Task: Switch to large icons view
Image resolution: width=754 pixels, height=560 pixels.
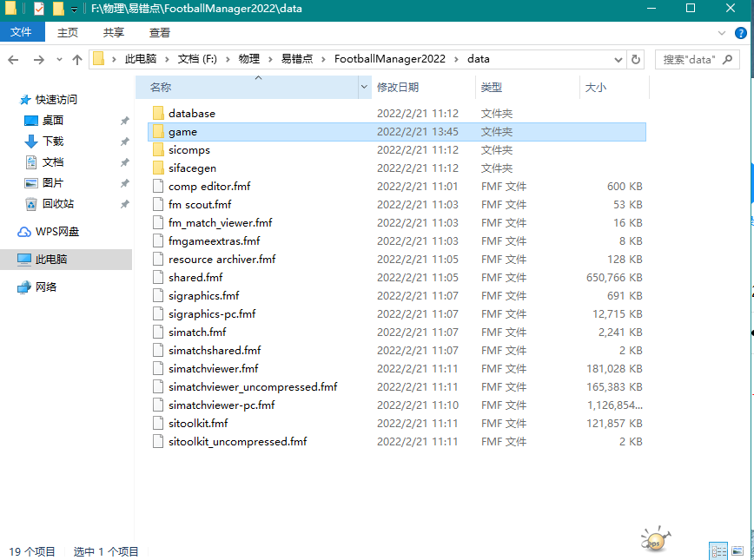Action: [738, 550]
